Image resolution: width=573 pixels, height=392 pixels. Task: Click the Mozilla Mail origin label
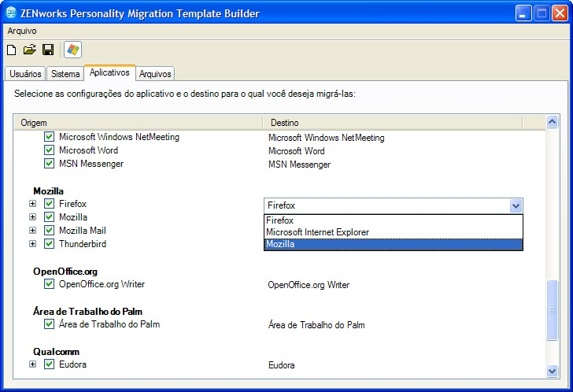[83, 231]
